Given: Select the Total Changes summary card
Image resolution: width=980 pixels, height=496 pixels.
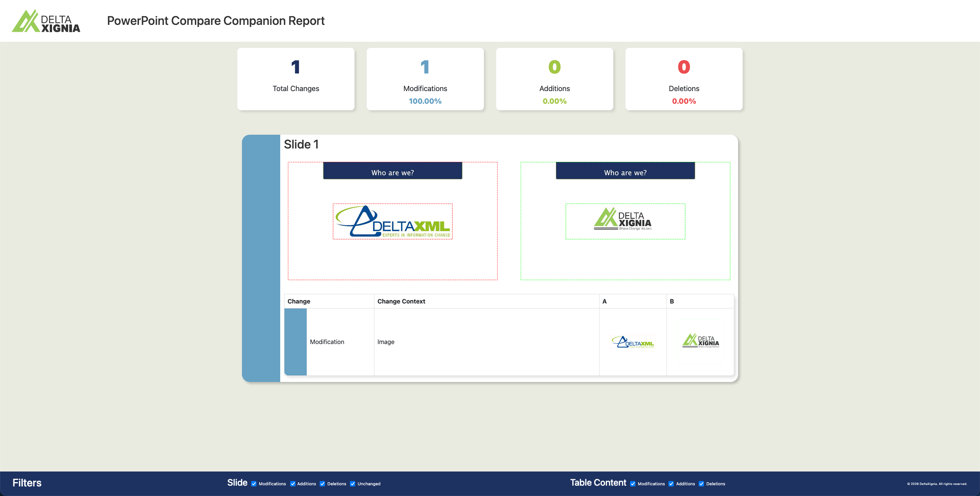Looking at the screenshot, I should click(296, 79).
